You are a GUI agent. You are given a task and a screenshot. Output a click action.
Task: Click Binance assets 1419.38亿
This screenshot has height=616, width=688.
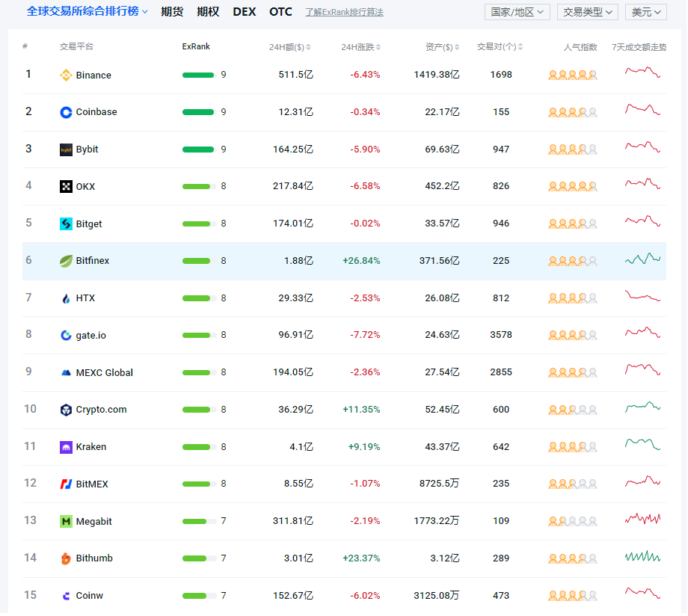[437, 75]
